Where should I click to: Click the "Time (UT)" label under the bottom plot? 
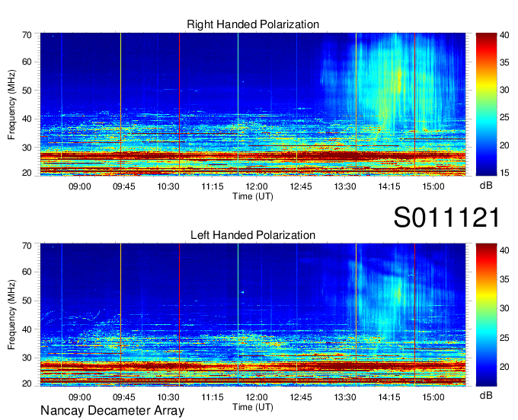coord(253,407)
